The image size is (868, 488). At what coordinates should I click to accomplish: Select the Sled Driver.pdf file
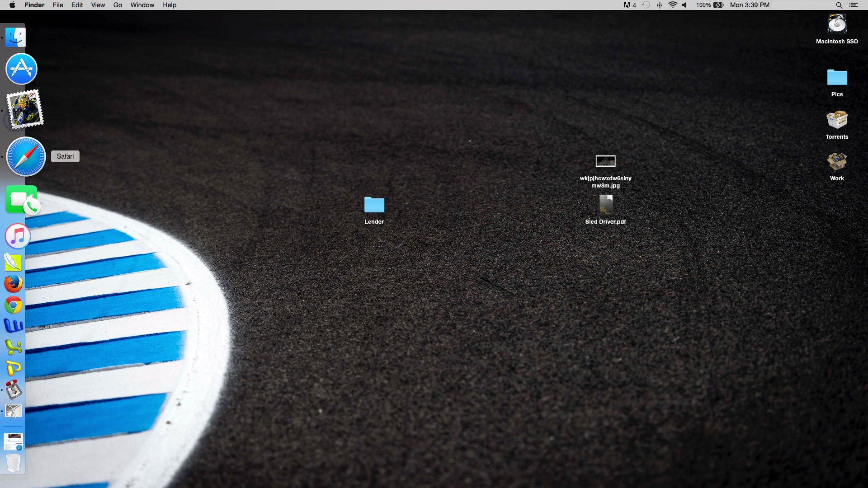606,204
